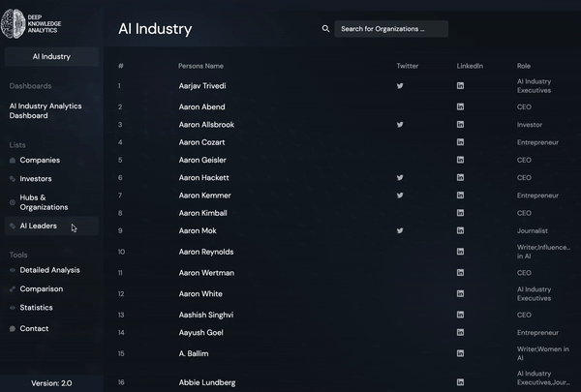
Task: Open Aaron Mok's LinkedIn icon
Action: 460,230
